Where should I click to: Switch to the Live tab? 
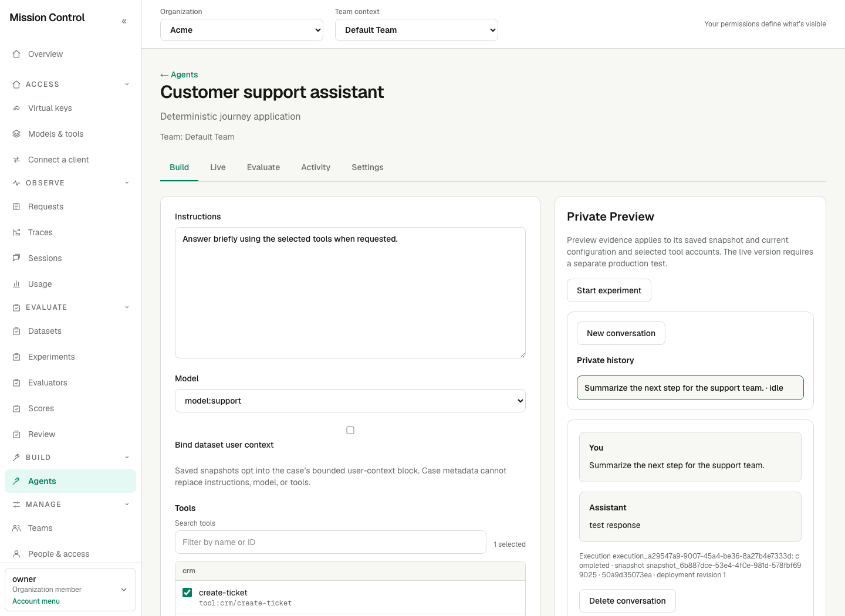[218, 168]
